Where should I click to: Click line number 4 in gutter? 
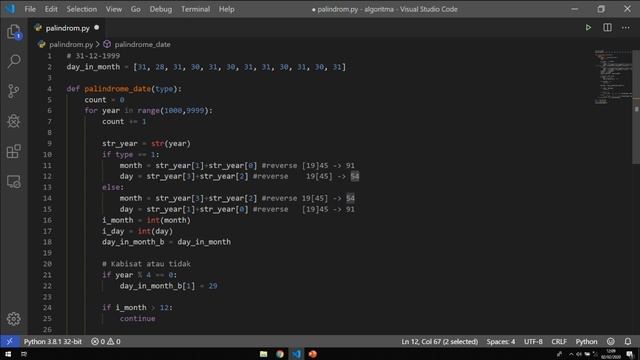49,89
